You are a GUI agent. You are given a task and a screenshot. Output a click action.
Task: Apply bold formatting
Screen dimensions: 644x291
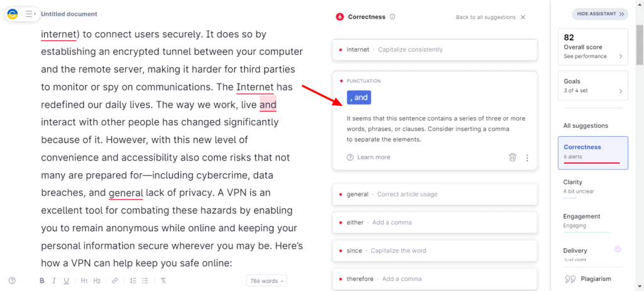point(42,281)
